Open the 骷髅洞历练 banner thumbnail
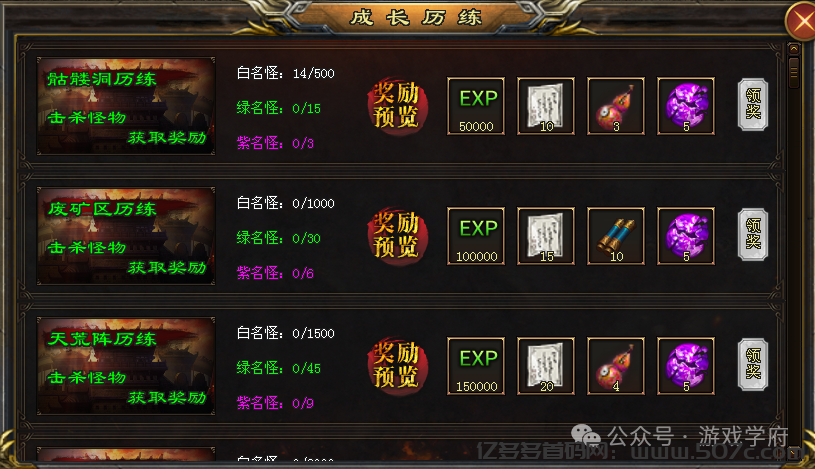This screenshot has height=469, width=815. pos(126,106)
